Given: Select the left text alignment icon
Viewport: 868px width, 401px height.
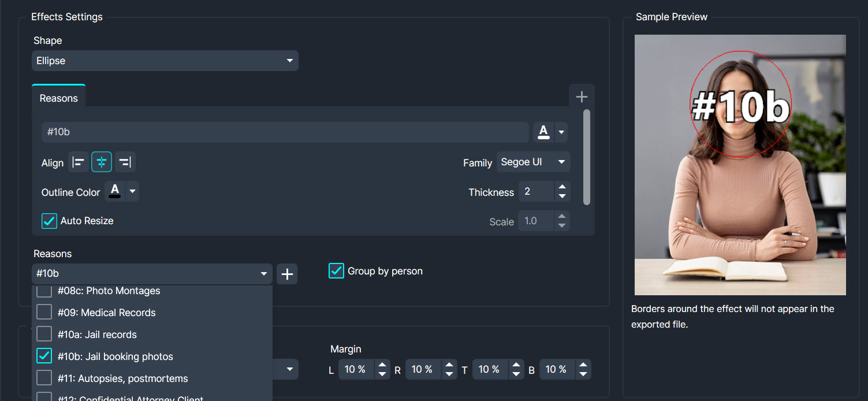Looking at the screenshot, I should [79, 162].
